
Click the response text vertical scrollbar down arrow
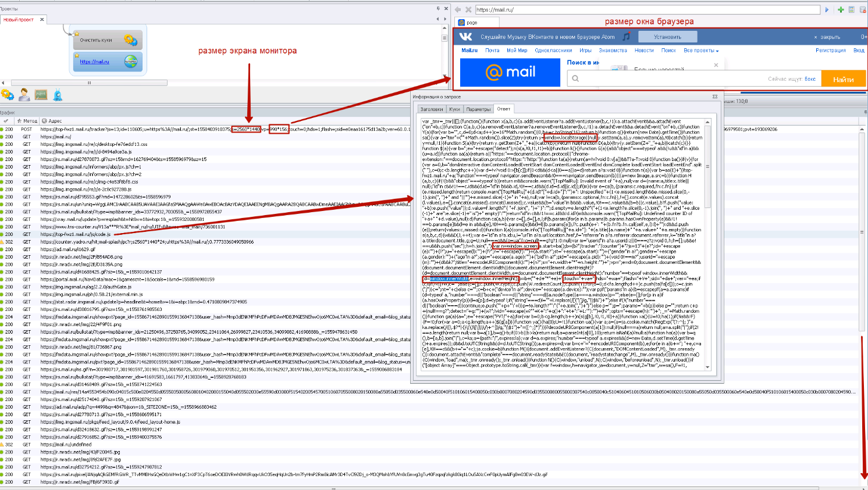pos(707,367)
